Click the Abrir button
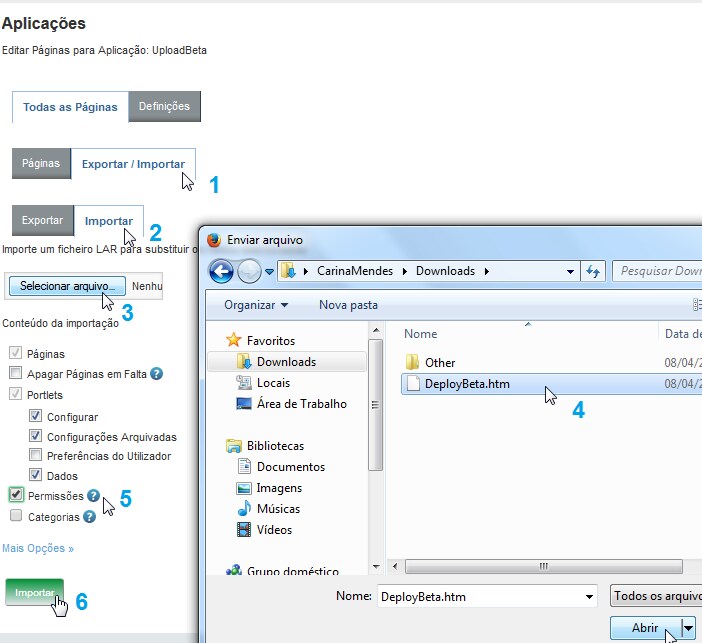Screen dimensions: 702x643 pyautogui.click(x=646, y=628)
